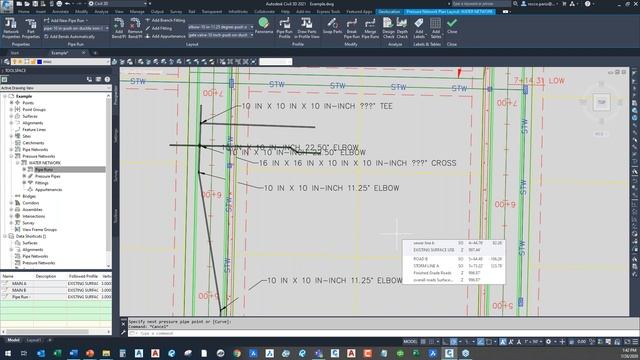The image size is (640, 360).
Task: Open Network Properties in the ribbon
Action: pos(11,28)
